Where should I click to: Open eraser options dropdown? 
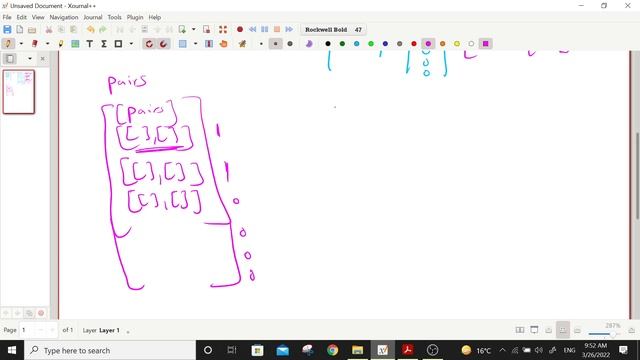click(47, 44)
